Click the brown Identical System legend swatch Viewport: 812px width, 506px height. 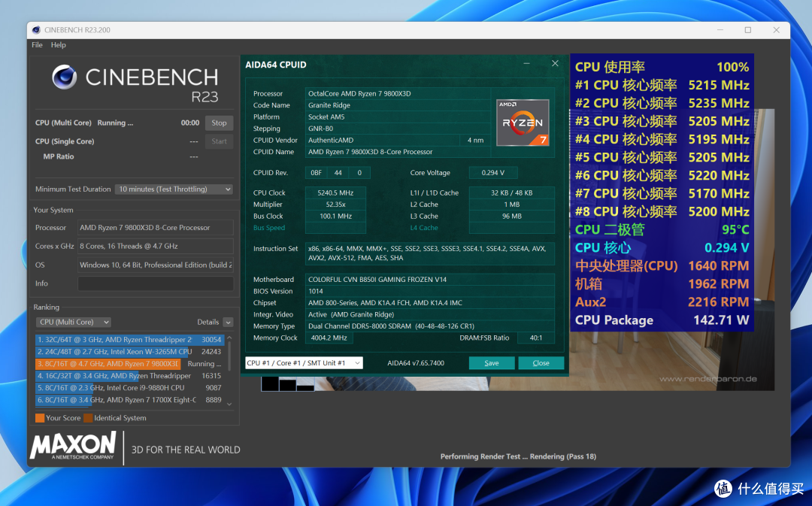coord(88,418)
